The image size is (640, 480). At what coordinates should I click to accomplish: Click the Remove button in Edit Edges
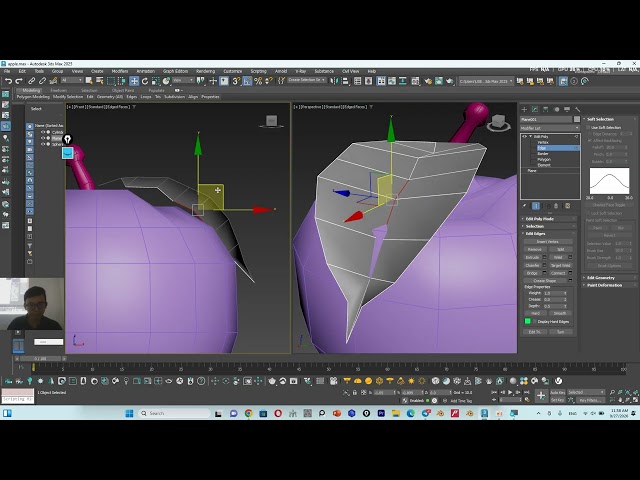click(x=535, y=249)
